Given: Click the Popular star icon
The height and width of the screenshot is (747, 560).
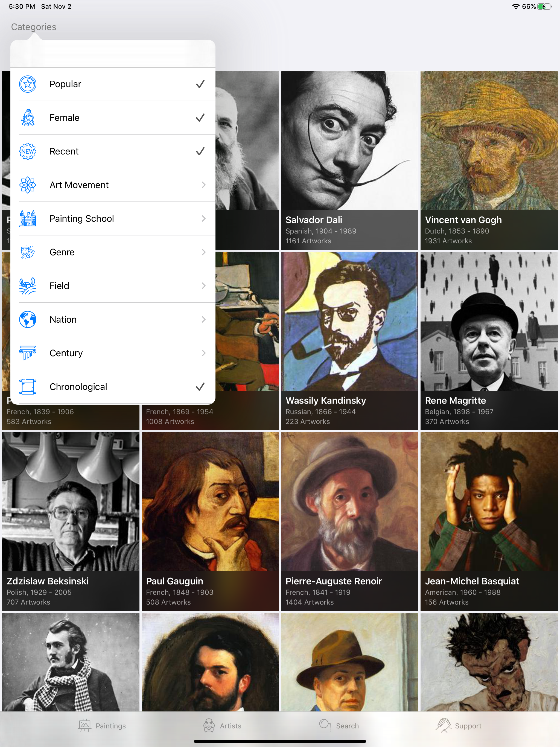Looking at the screenshot, I should click(x=28, y=84).
